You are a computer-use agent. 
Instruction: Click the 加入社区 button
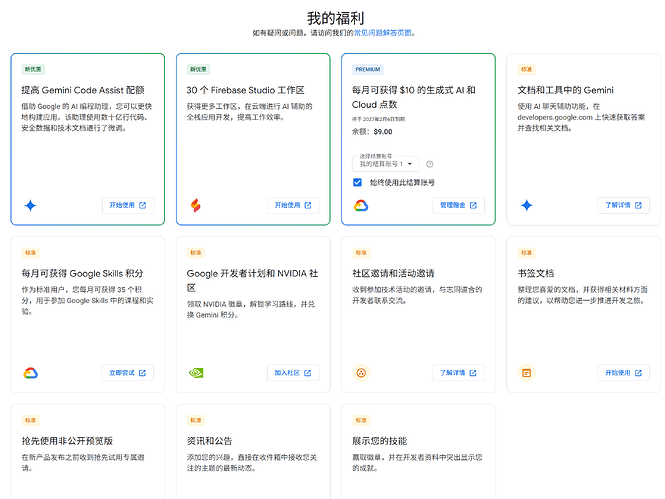pyautogui.click(x=293, y=373)
